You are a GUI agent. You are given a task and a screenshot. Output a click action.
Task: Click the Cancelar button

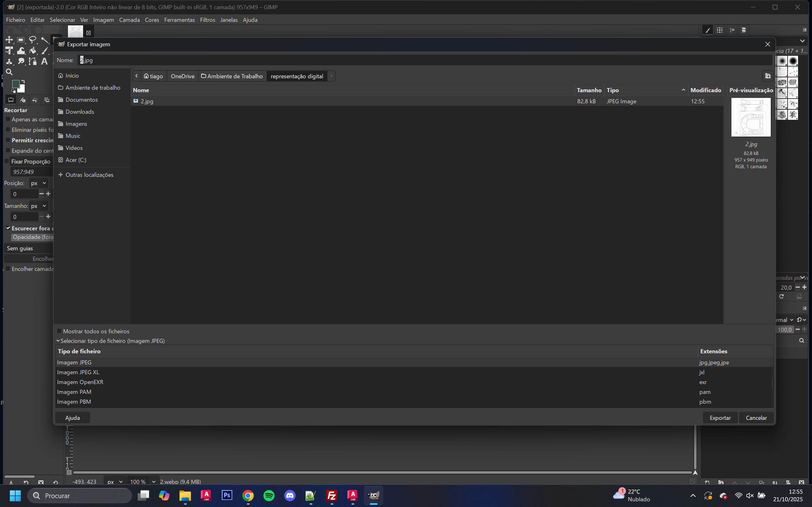756,417
